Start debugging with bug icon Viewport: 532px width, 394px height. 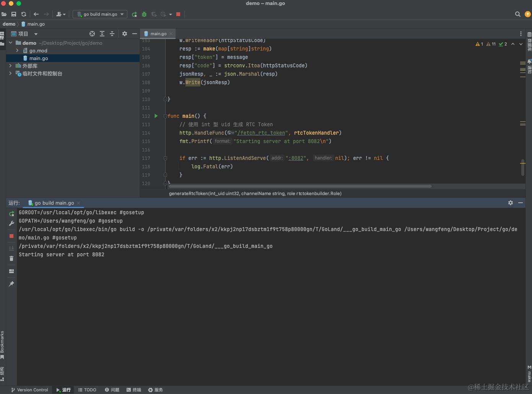(x=144, y=14)
